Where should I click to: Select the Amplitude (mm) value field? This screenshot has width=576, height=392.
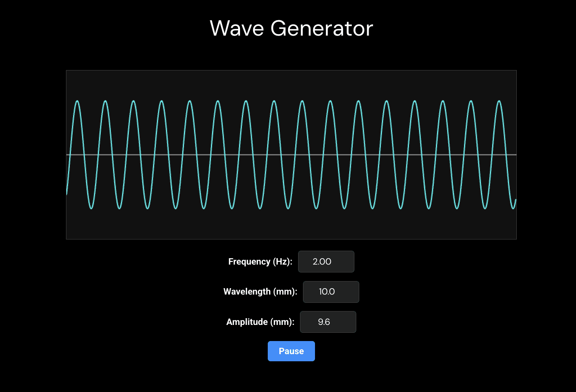pos(328,322)
